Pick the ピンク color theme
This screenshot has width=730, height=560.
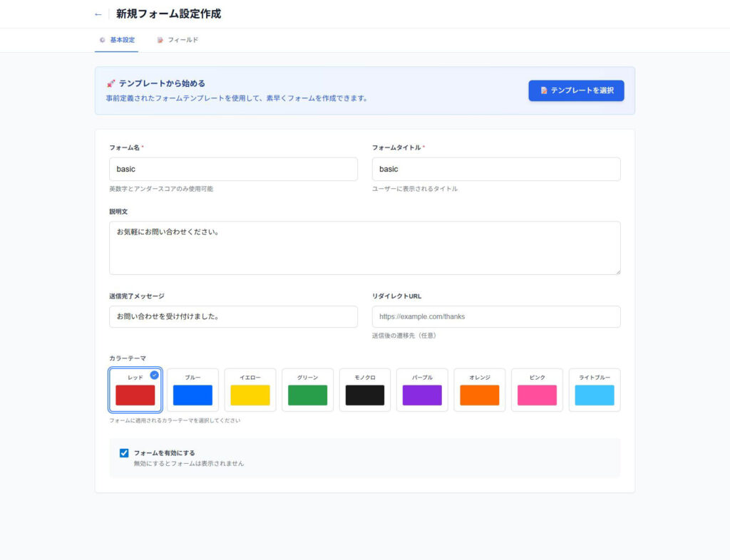(x=537, y=390)
